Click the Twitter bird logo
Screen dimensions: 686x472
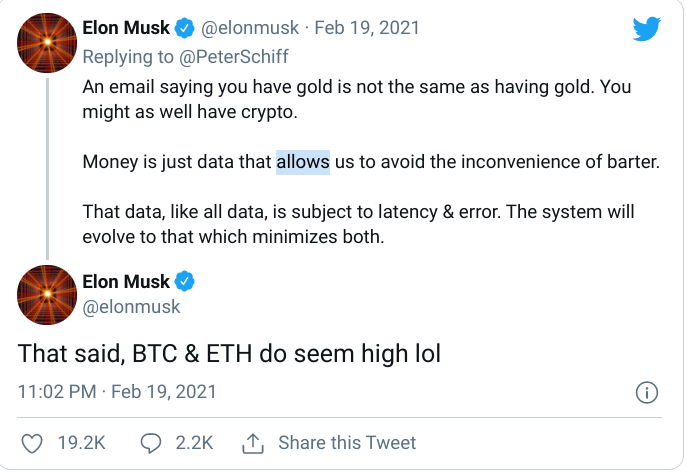[646, 29]
